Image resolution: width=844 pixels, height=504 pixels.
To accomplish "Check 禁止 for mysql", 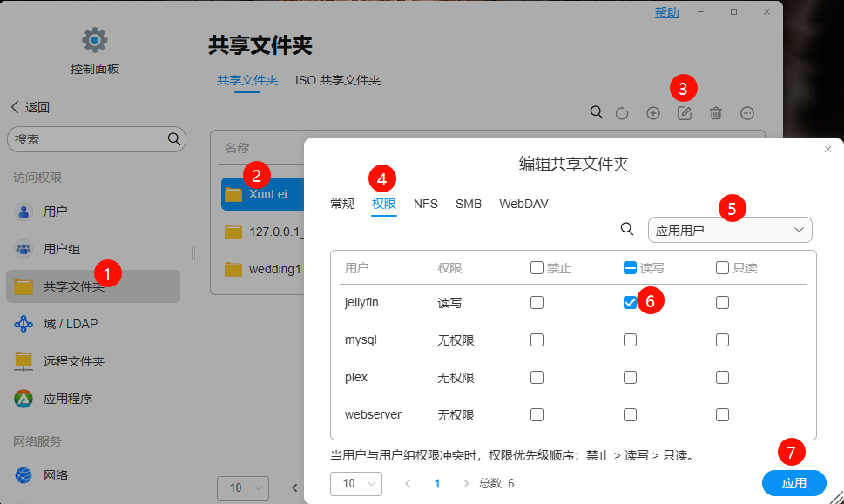I will (x=537, y=340).
